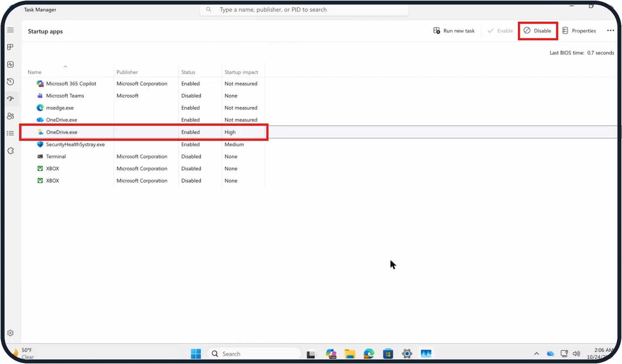The height and width of the screenshot is (364, 622).
Task: Click the Microsoft 365 Copilot row icon
Action: 40,84
